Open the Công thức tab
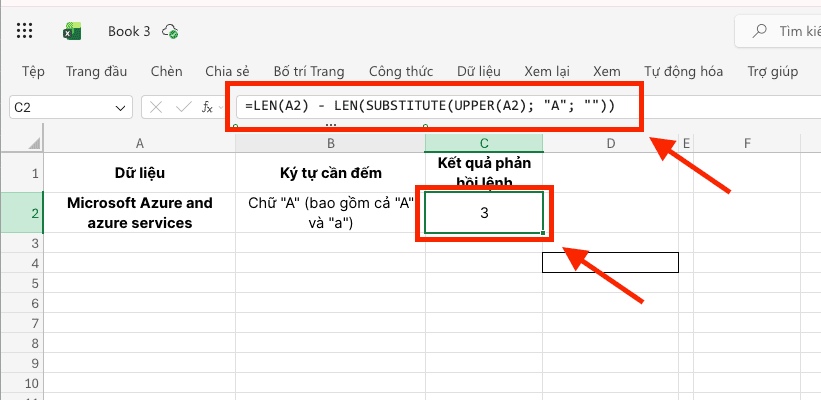This screenshot has height=400, width=821. (400, 71)
